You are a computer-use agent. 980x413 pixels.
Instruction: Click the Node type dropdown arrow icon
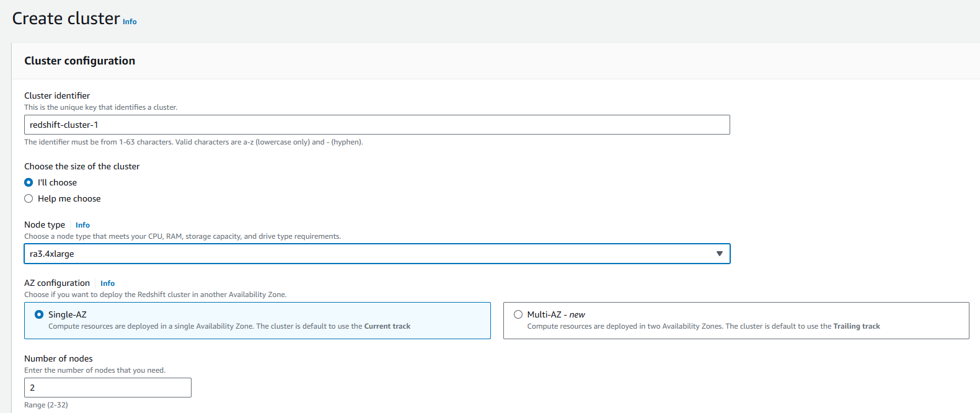(720, 254)
